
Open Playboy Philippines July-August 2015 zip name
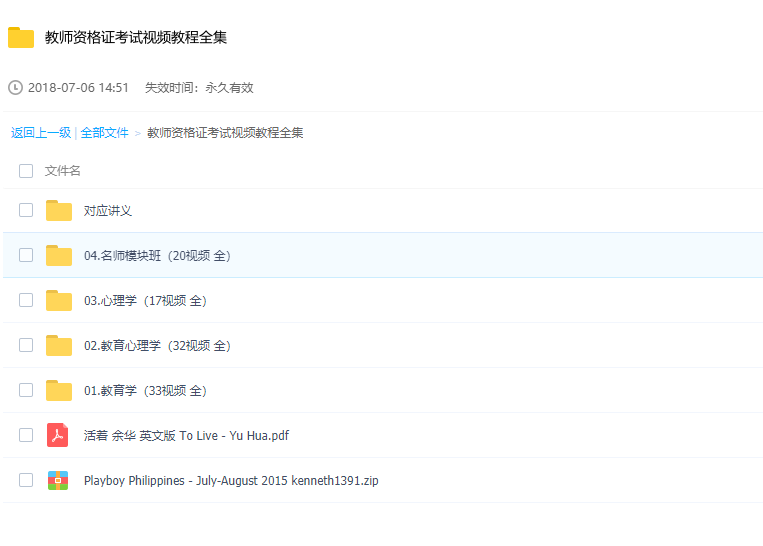pyautogui.click(x=231, y=481)
